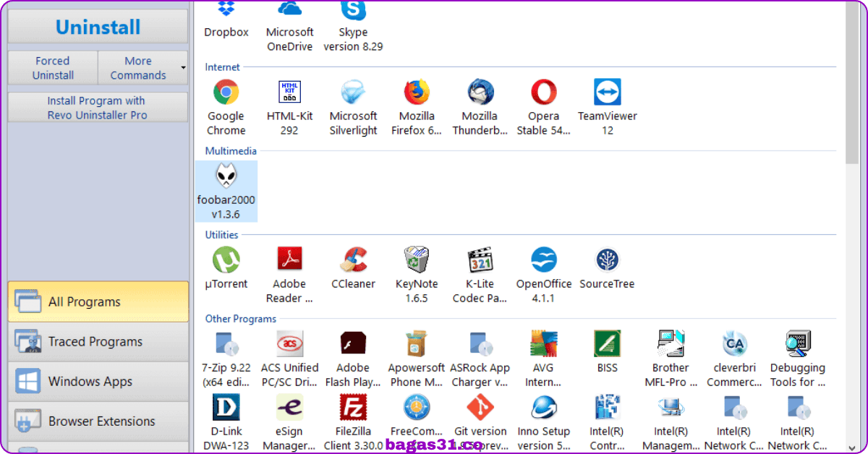The width and height of the screenshot is (868, 454).
Task: Switch to the Browser Extensions tab
Action: pos(98,421)
